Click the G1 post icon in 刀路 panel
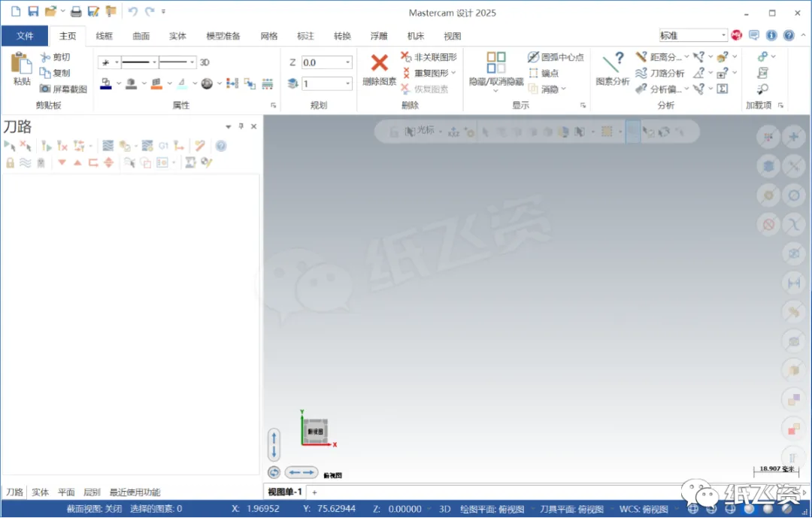This screenshot has width=812, height=518. 163,146
